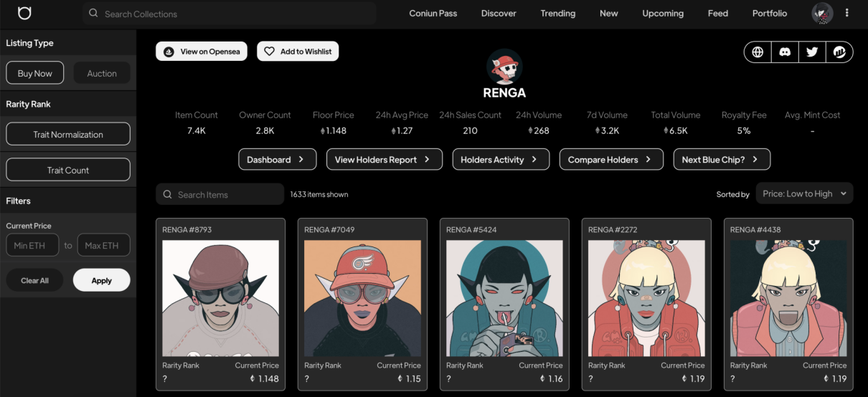Viewport: 868px width, 397px height.
Task: Open the Price: Low to High sort dropdown
Action: click(804, 193)
